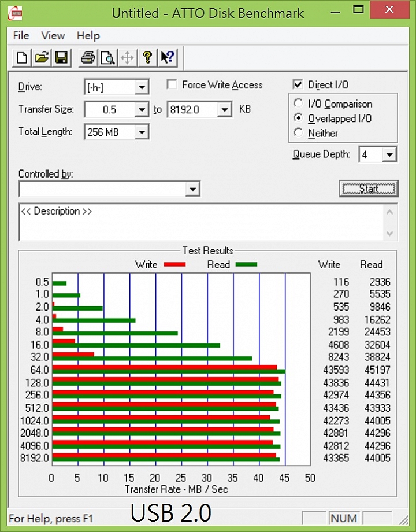Click the green Read legend swatch
This screenshot has width=416, height=532.
point(246,264)
